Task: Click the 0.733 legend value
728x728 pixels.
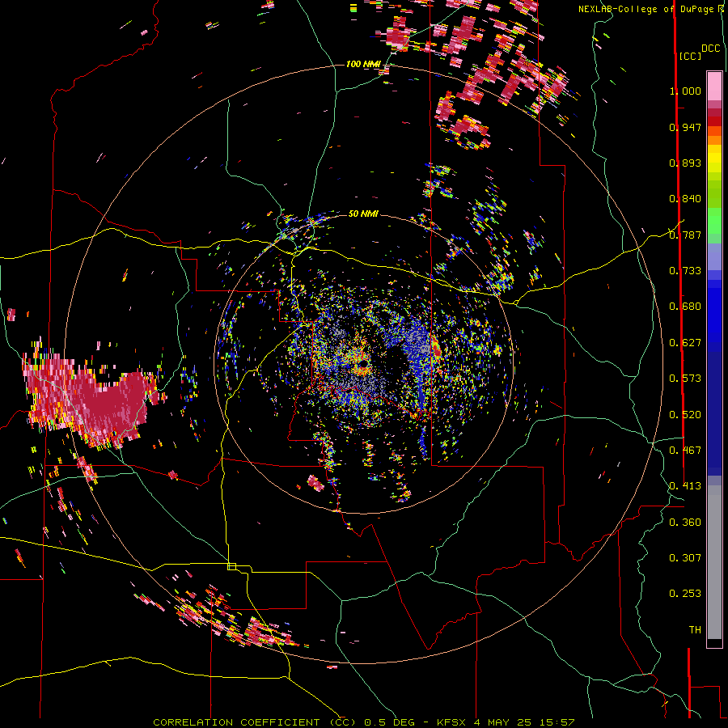Action: coord(685,271)
